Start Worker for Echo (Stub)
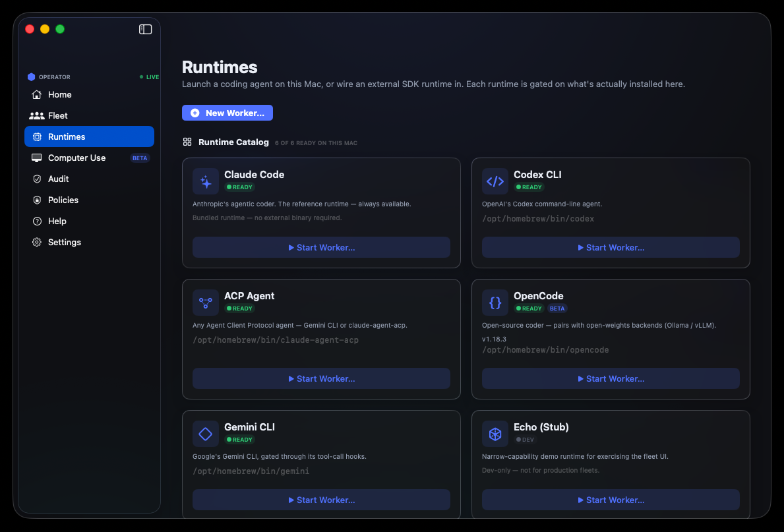This screenshot has height=532, width=784. [x=611, y=500]
